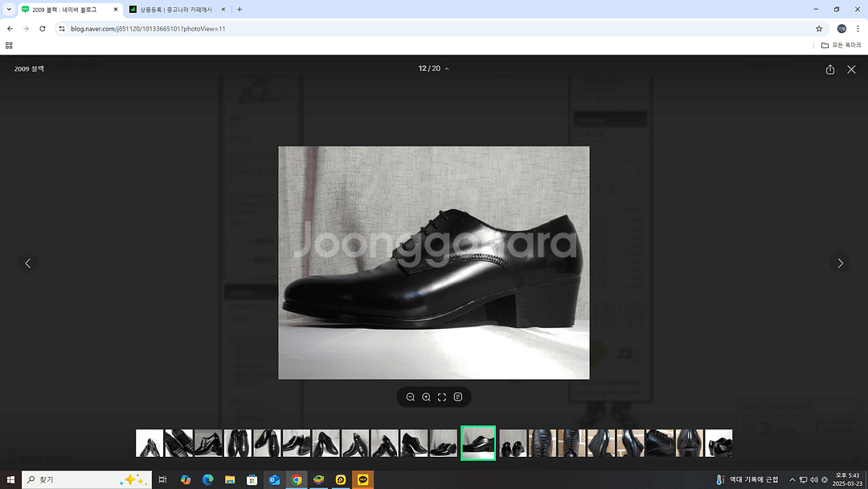Select the 11th thumbnail left of highlighted one

click(444, 443)
